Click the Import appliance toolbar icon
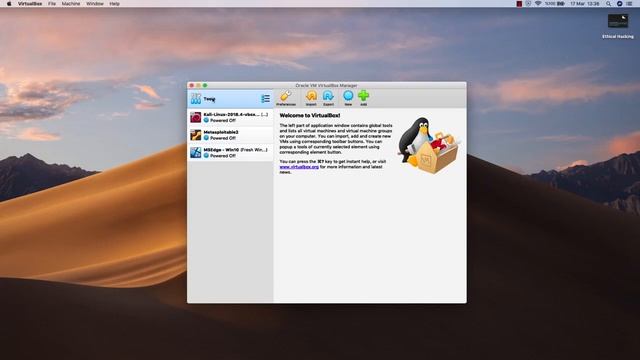This screenshot has width=640, height=360. pos(311,98)
